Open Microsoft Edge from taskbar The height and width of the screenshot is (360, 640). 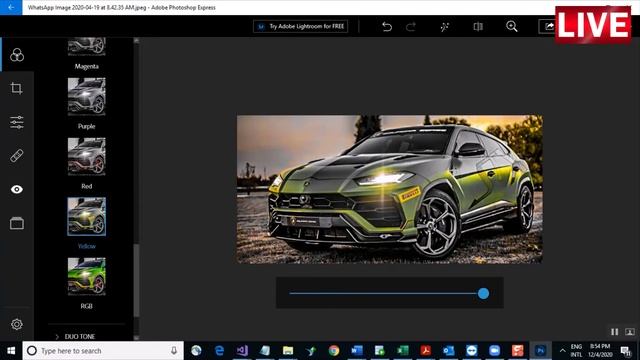click(219, 351)
